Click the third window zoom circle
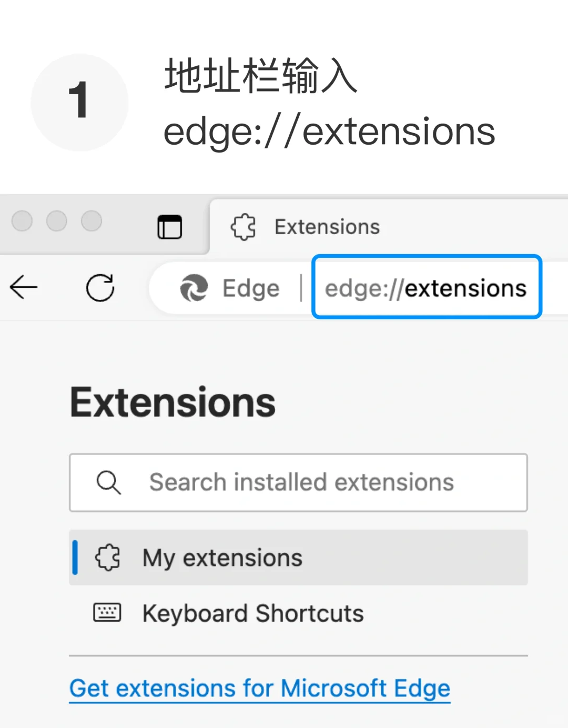Screen dimensions: 568x728 tap(92, 221)
